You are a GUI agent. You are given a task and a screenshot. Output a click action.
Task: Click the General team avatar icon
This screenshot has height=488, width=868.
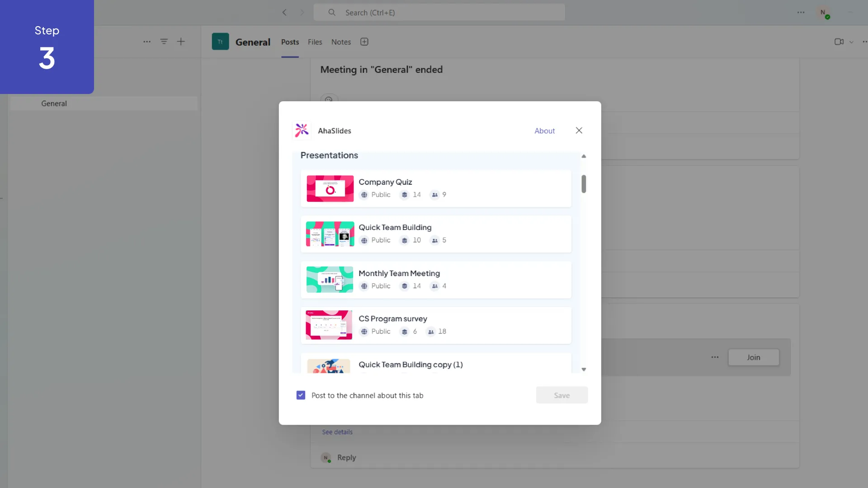[x=220, y=42]
